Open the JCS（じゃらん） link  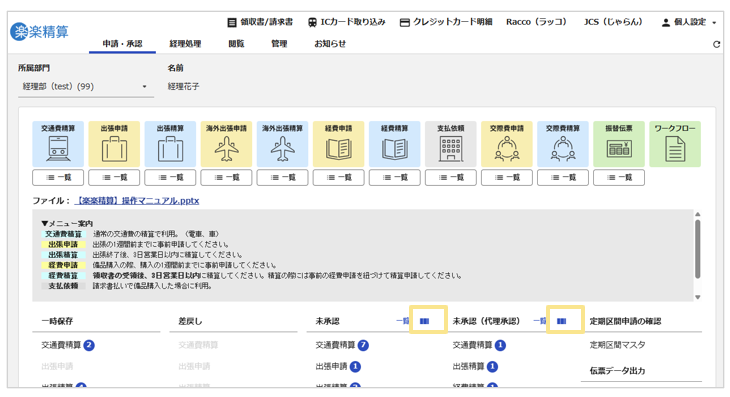click(613, 22)
